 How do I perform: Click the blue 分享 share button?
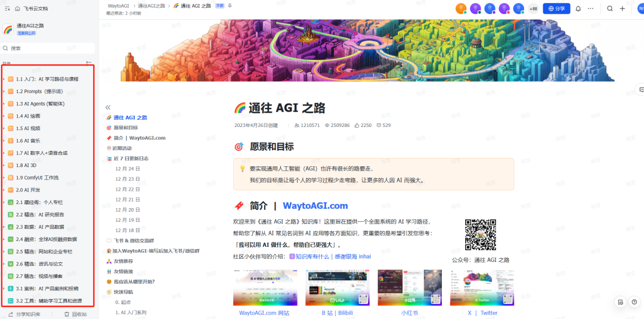coord(556,8)
